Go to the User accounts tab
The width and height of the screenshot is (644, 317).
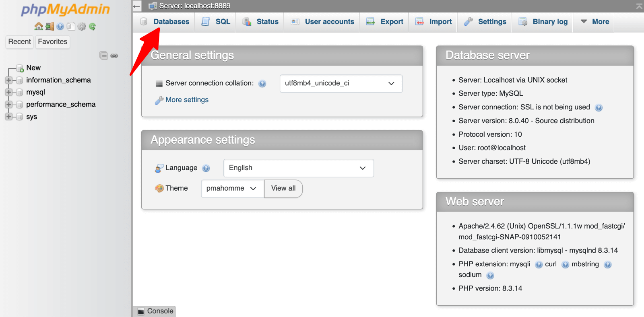point(322,22)
